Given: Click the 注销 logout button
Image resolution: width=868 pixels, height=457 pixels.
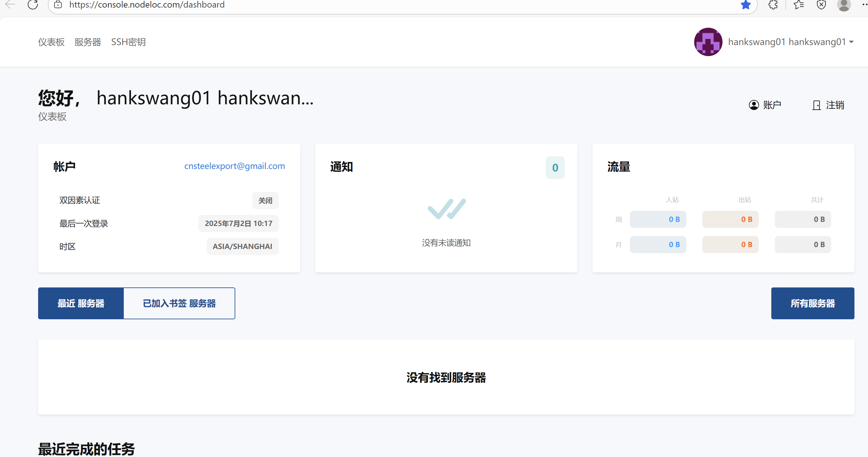Looking at the screenshot, I should (x=828, y=105).
